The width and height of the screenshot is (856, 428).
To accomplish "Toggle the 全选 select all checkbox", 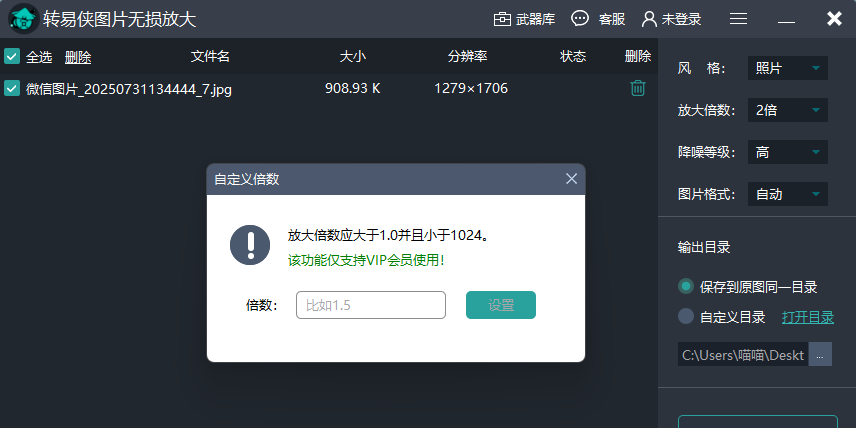I will [12, 57].
